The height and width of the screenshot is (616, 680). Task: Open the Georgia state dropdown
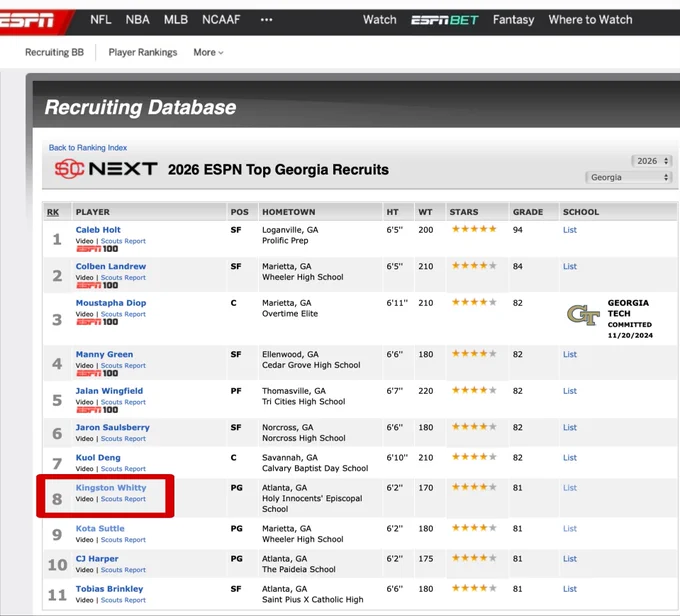pyautogui.click(x=628, y=177)
